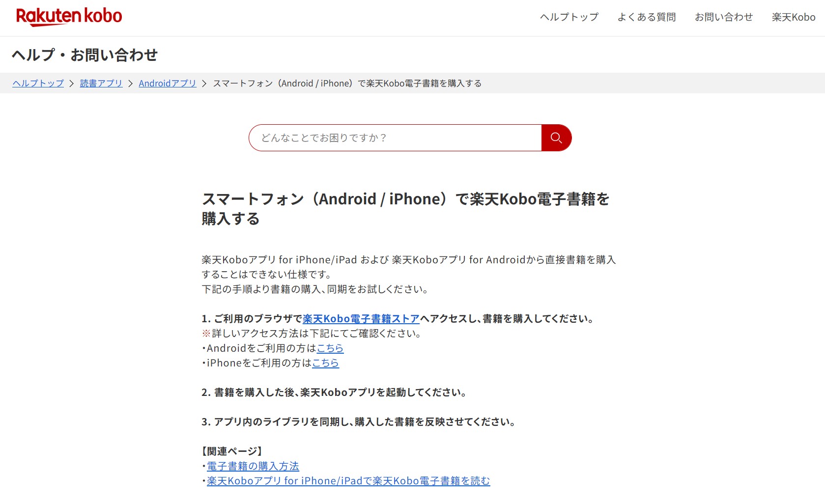Open 楽天Koboアプリ for iPhone/iPad reading guide link

pyautogui.click(x=348, y=481)
